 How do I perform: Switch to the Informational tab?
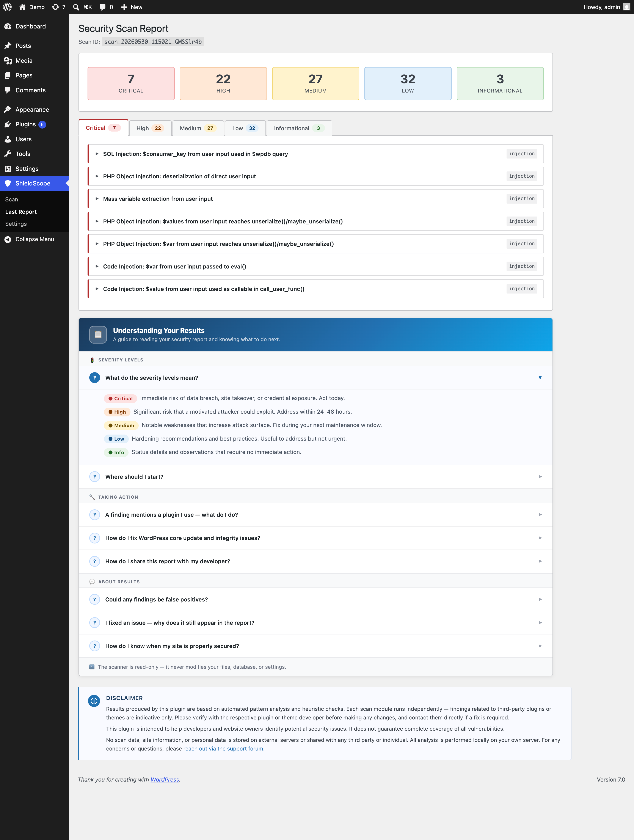pyautogui.click(x=299, y=128)
